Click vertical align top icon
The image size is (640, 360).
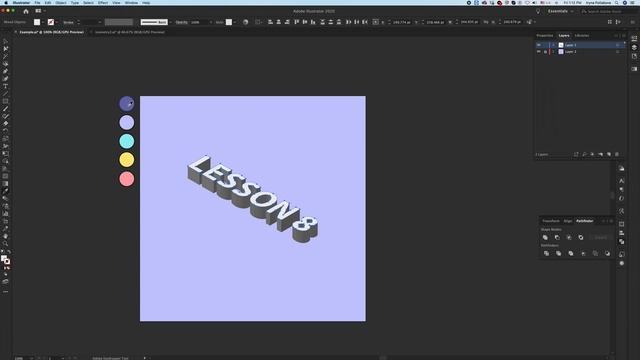point(296,22)
